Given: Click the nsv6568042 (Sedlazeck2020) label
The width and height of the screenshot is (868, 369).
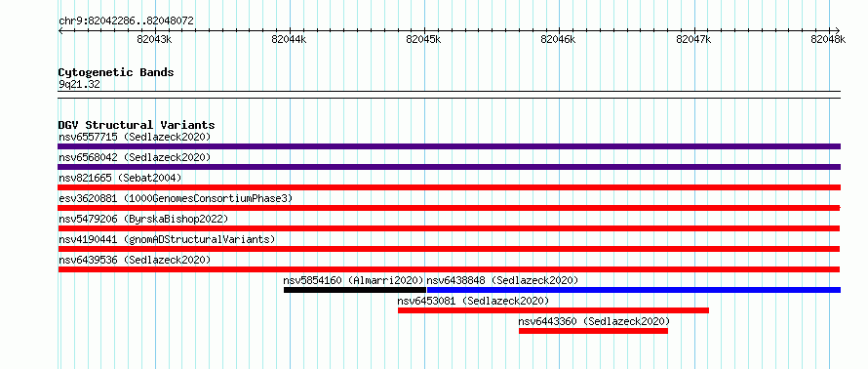Looking at the screenshot, I should coord(135,157).
